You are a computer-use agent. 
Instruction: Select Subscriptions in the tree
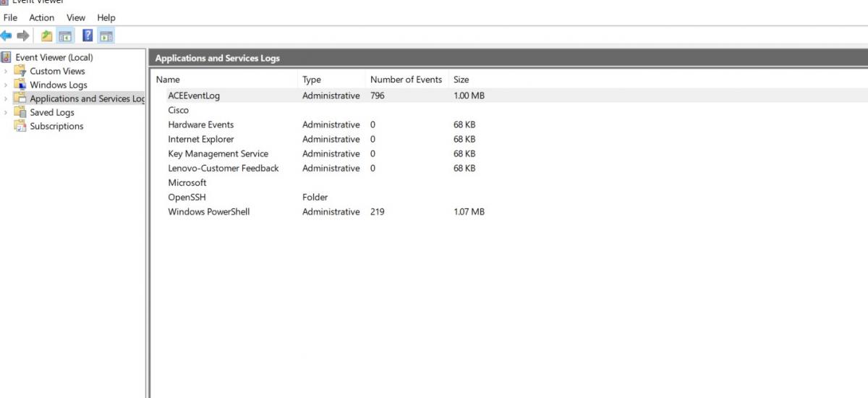56,126
